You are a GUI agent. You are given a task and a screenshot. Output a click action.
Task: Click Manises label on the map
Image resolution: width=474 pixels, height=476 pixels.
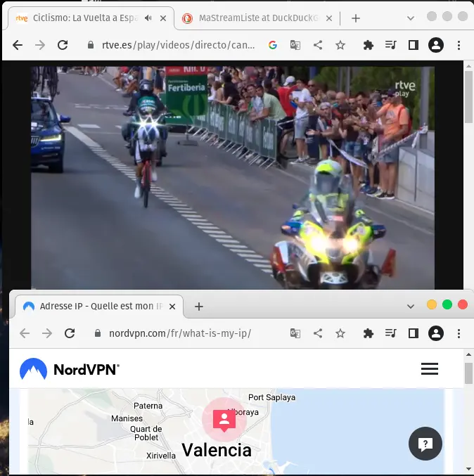click(127, 418)
